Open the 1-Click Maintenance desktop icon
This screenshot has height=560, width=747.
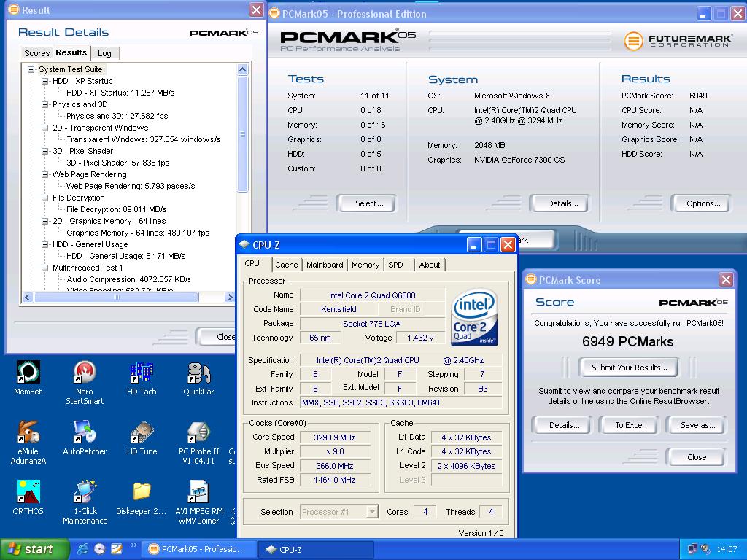(x=85, y=492)
